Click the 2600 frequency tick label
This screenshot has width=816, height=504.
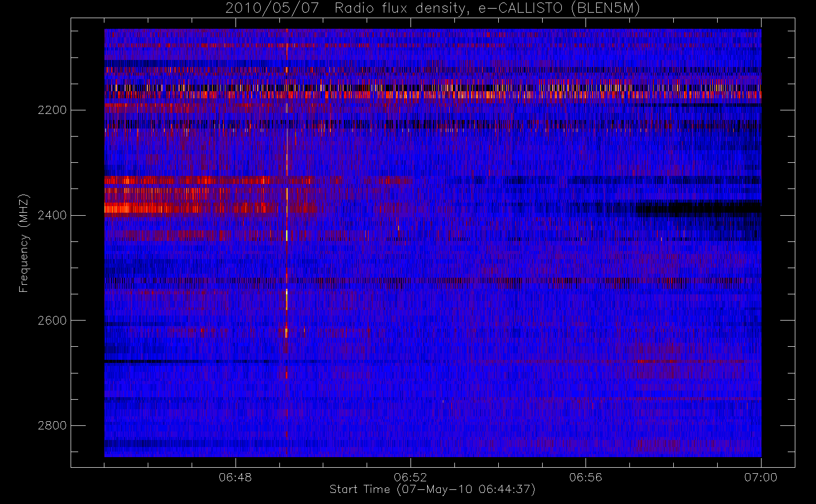tap(52, 321)
